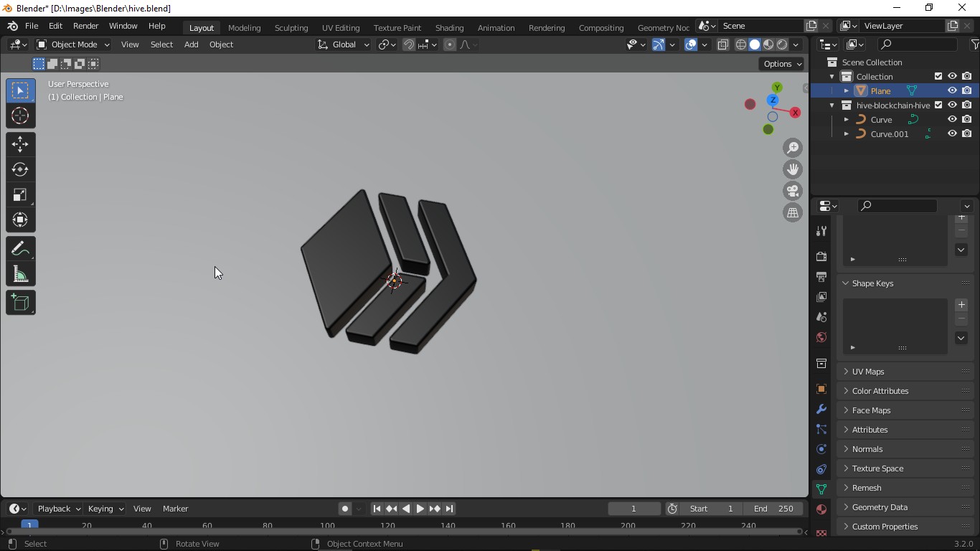Select the Select Box tool
980x551 pixels.
coord(20,90)
